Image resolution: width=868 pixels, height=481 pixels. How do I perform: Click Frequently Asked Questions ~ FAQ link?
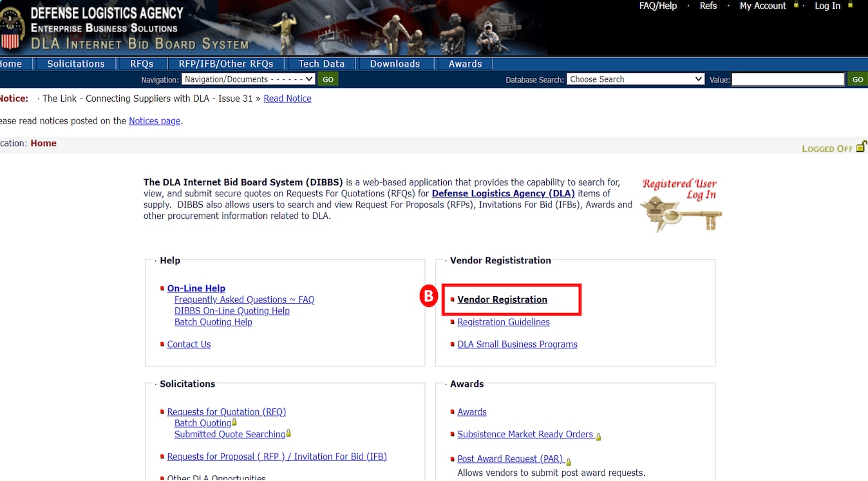245,299
